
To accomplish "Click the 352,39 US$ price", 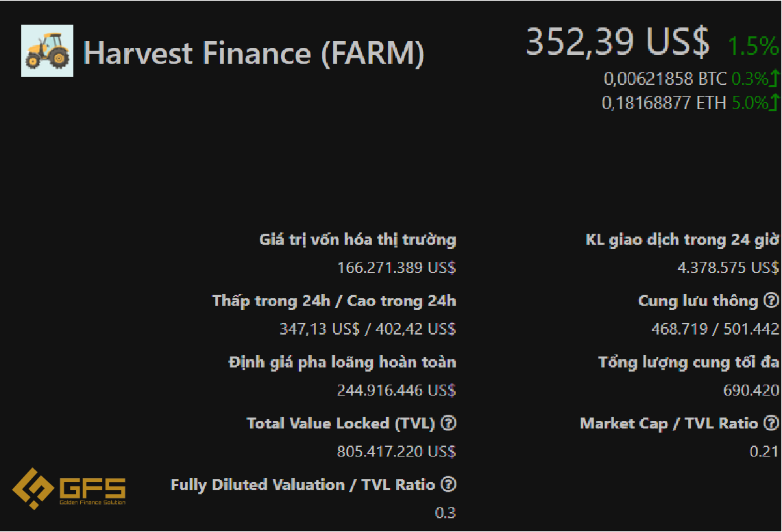I will 618,41.
